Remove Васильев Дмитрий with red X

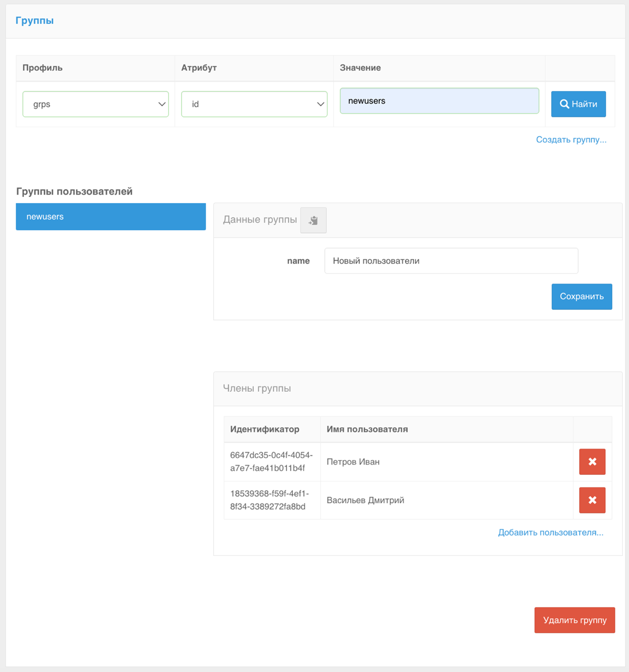pyautogui.click(x=592, y=500)
